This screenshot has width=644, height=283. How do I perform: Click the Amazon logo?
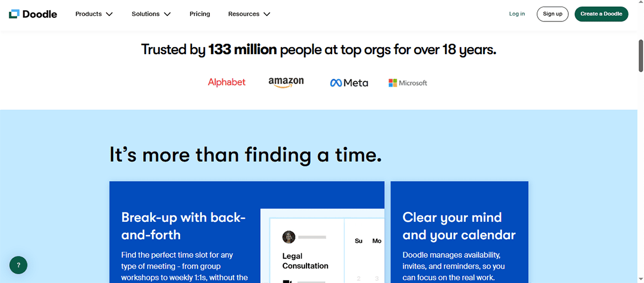286,82
